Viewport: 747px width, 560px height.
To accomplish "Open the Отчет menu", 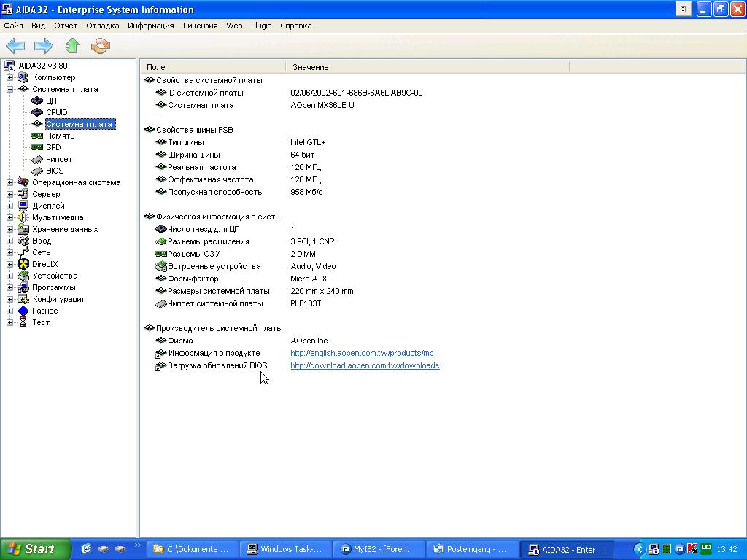I will point(66,26).
